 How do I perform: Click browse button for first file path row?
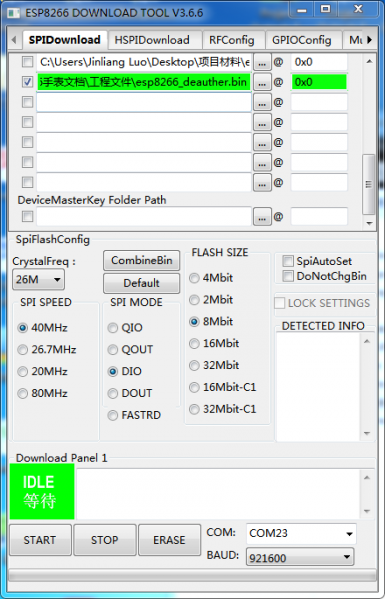click(262, 62)
